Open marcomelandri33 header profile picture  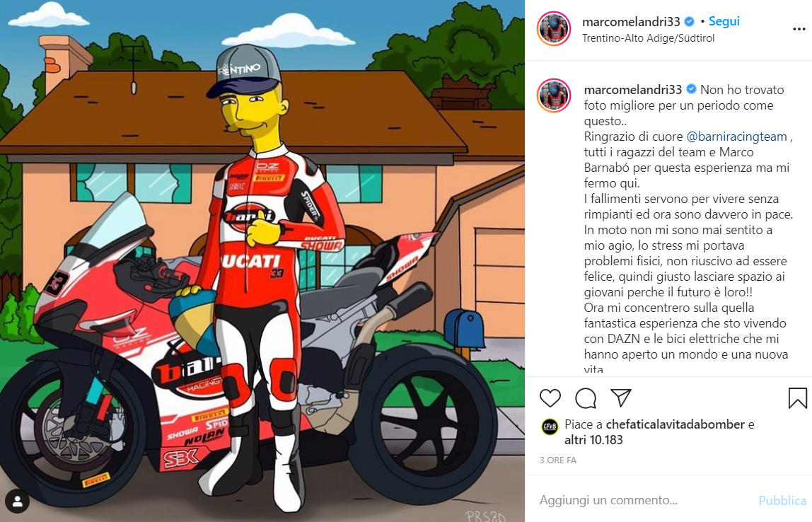click(x=554, y=28)
